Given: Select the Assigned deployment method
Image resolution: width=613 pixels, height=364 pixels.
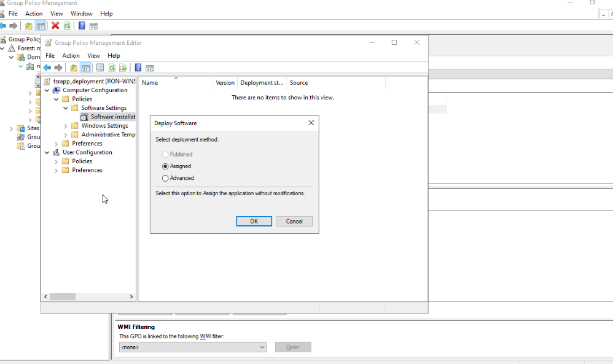Looking at the screenshot, I should (165, 166).
